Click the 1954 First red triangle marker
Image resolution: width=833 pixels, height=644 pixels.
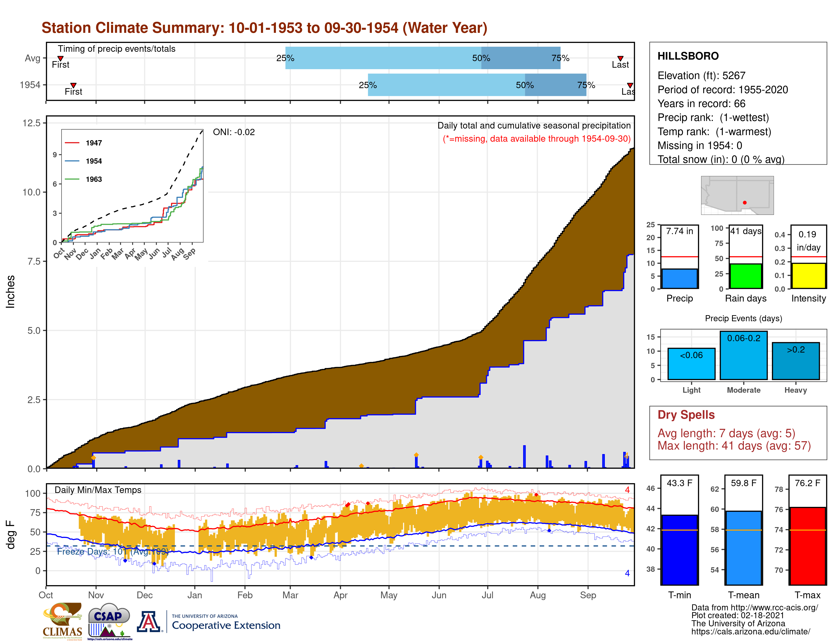(73, 85)
